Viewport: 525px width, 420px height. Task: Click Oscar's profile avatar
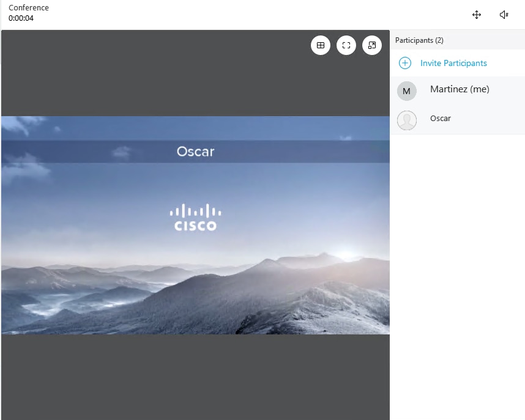pos(407,120)
